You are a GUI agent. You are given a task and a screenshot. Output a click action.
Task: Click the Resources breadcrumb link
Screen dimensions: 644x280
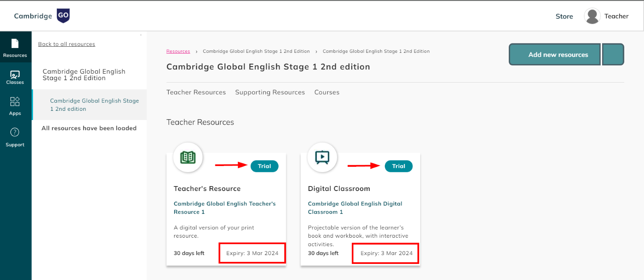click(178, 51)
